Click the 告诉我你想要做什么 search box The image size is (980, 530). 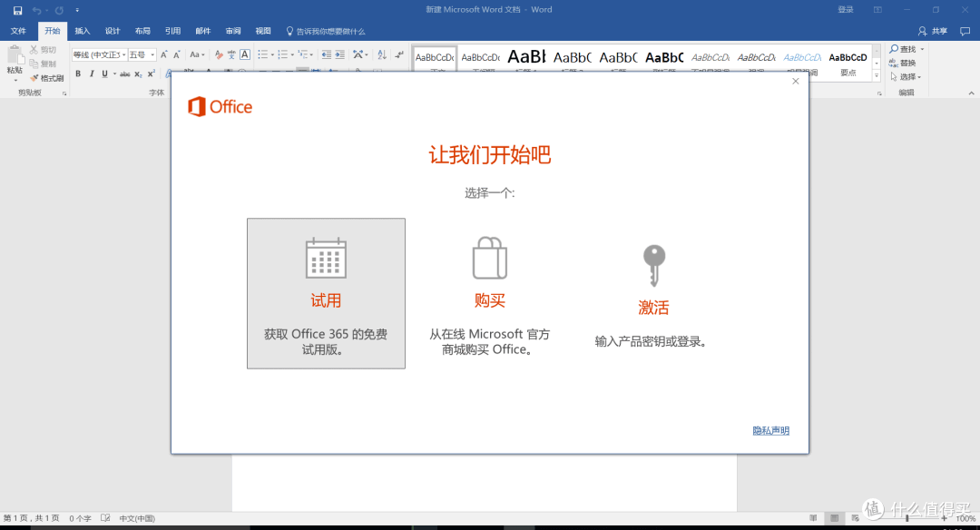pos(326,31)
